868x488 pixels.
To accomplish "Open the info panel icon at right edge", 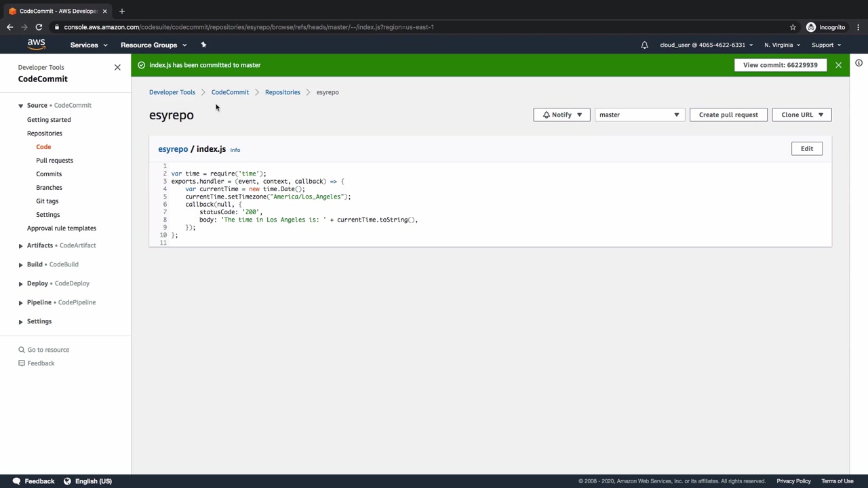I will [x=859, y=63].
